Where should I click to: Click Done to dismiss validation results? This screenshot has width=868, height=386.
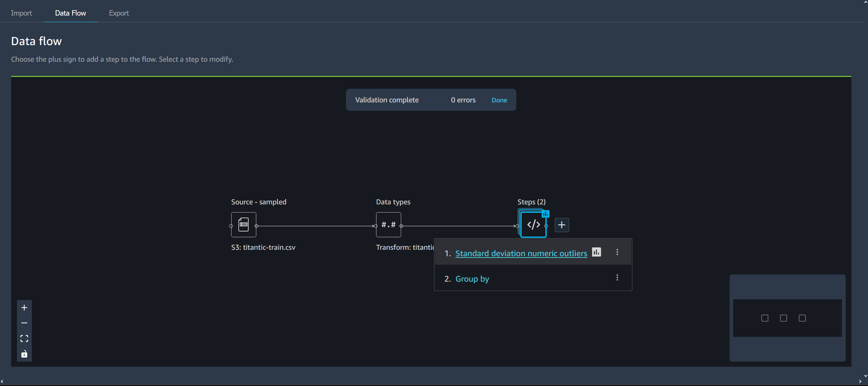point(499,100)
